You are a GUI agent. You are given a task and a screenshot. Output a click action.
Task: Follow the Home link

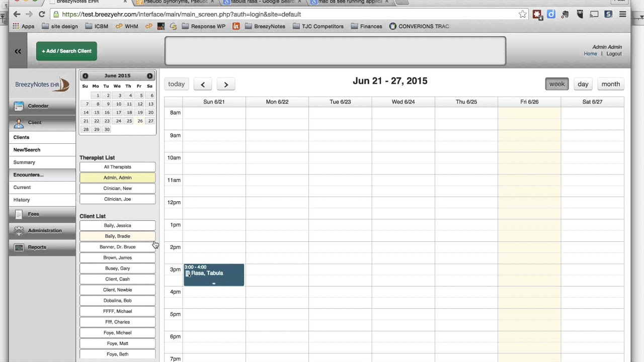point(590,54)
